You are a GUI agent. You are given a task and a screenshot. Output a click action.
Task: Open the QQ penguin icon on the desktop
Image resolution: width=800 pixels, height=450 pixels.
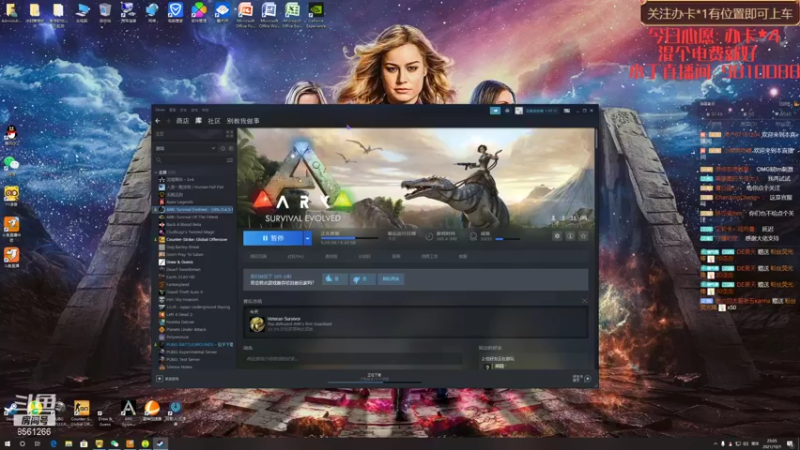(11, 135)
